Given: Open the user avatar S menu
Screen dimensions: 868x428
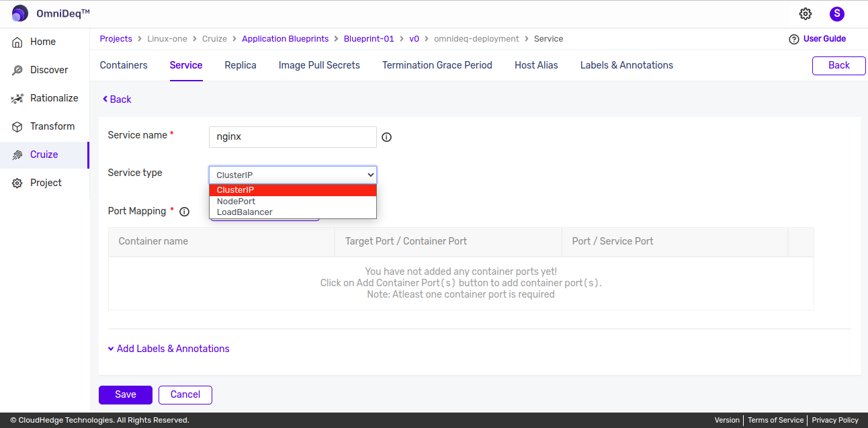Looking at the screenshot, I should coord(837,13).
